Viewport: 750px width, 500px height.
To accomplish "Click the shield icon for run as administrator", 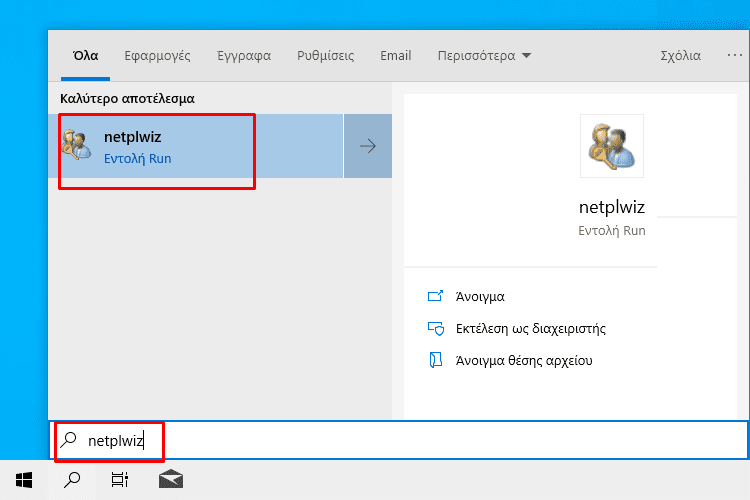I will click(x=436, y=329).
